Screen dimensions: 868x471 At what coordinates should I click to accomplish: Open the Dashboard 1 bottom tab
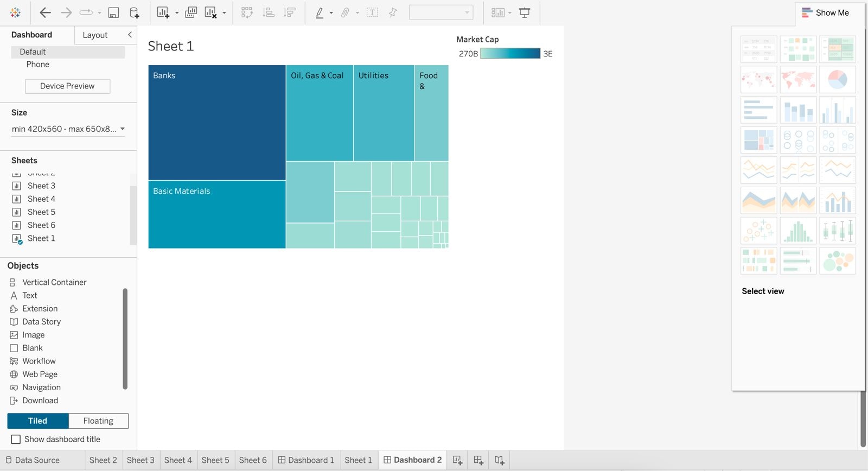pos(306,460)
